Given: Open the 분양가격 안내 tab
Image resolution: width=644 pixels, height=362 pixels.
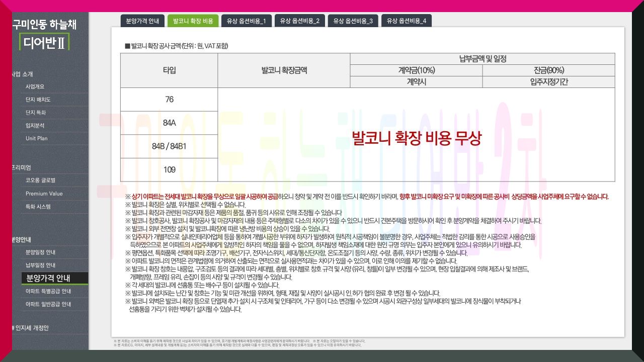Looking at the screenshot, I should (142, 21).
